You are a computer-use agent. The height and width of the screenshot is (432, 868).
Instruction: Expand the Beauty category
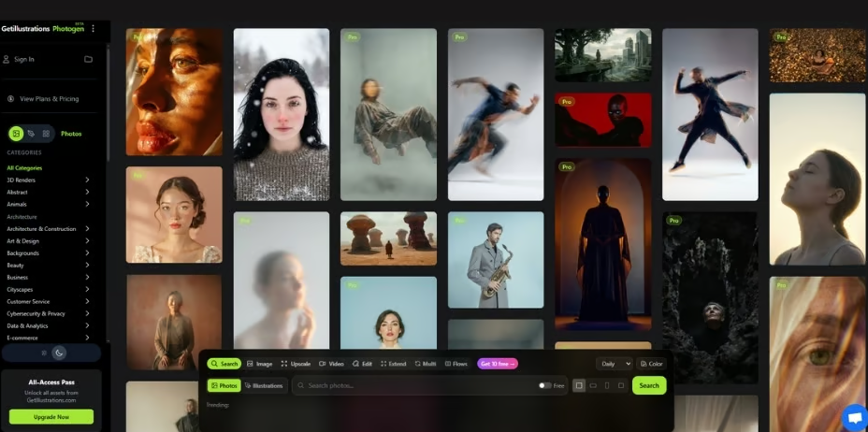[x=88, y=265]
